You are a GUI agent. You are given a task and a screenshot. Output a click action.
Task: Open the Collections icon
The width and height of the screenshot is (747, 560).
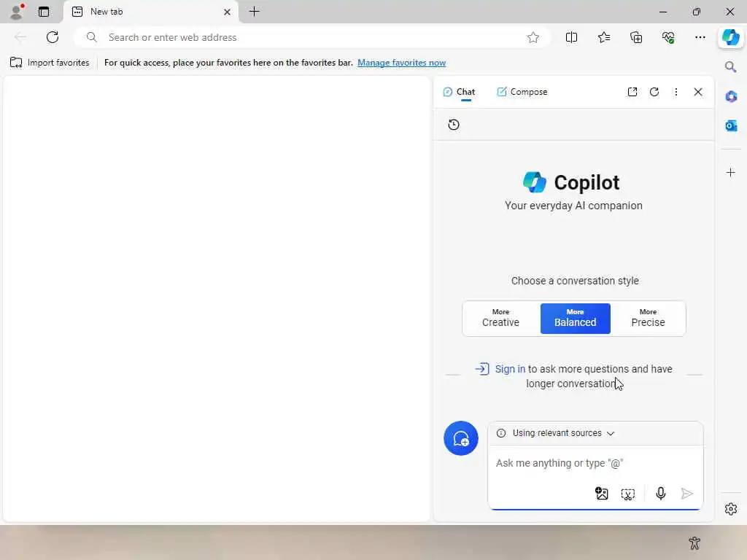(636, 37)
